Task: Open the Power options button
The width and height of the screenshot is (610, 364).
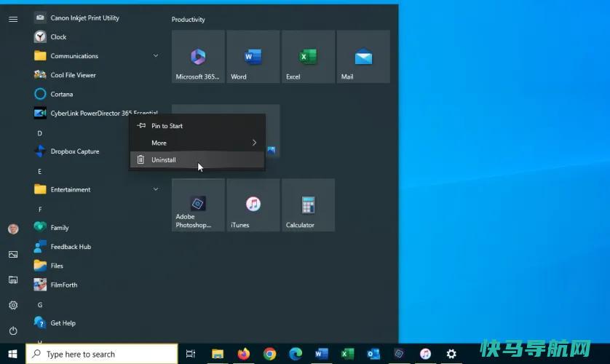Action: (x=13, y=331)
